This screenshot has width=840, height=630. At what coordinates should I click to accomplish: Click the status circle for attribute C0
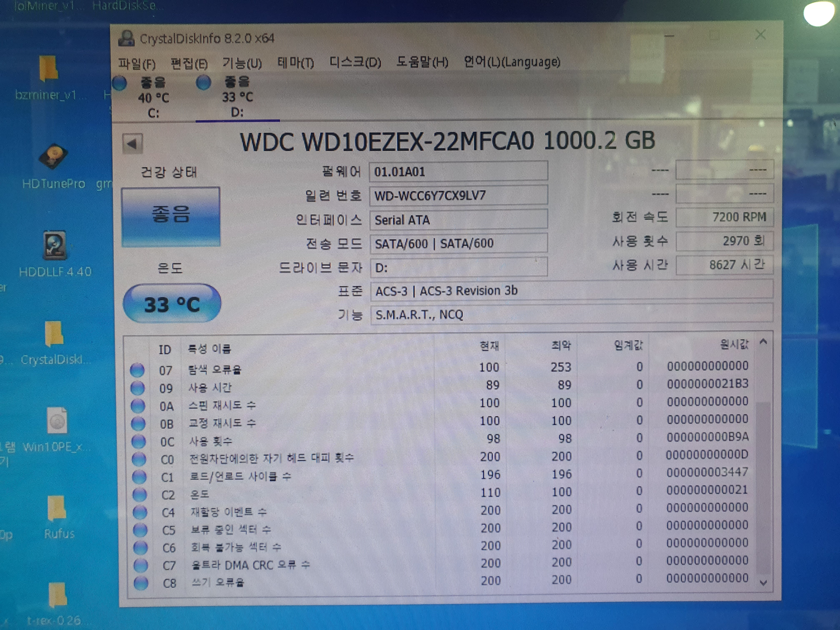[x=139, y=459]
